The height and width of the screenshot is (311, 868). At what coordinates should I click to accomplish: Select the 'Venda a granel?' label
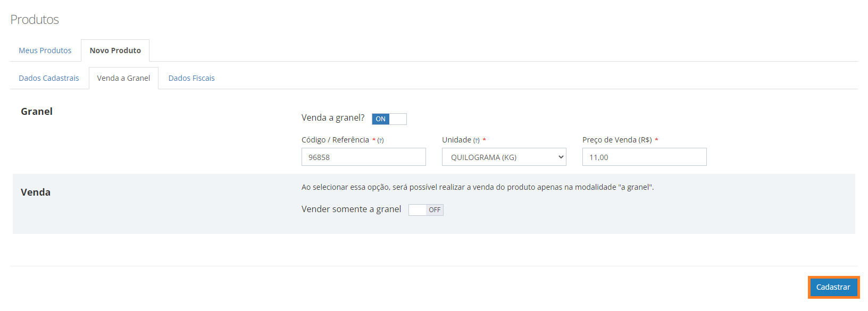tap(333, 118)
